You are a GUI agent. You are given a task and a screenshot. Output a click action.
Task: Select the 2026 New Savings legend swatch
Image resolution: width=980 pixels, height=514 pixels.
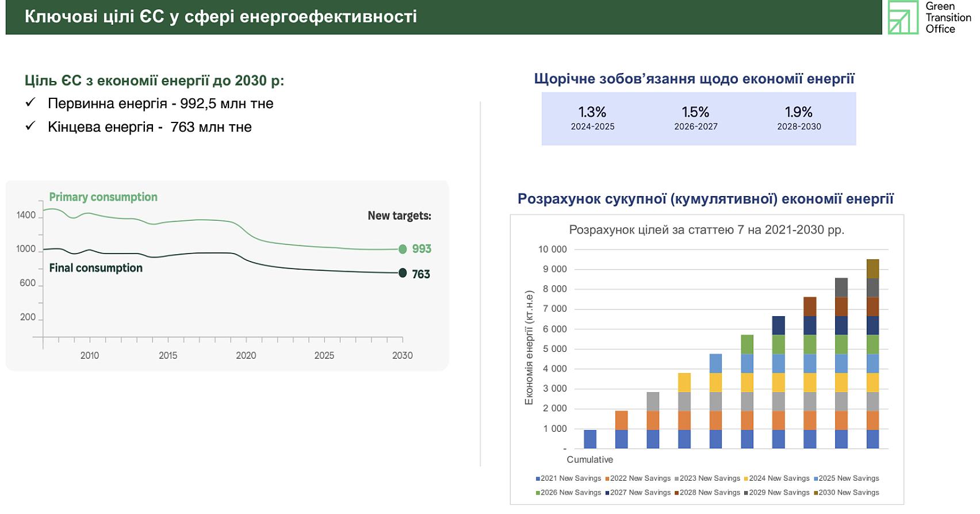[538, 493]
